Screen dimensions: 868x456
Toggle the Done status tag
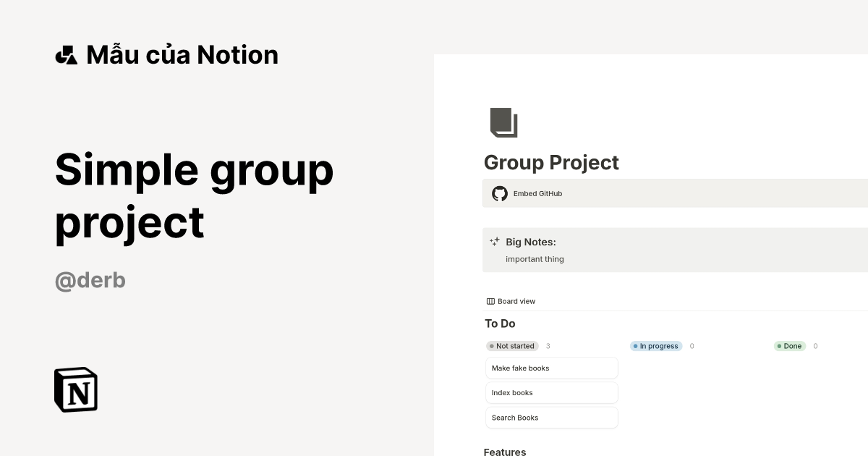click(x=790, y=346)
